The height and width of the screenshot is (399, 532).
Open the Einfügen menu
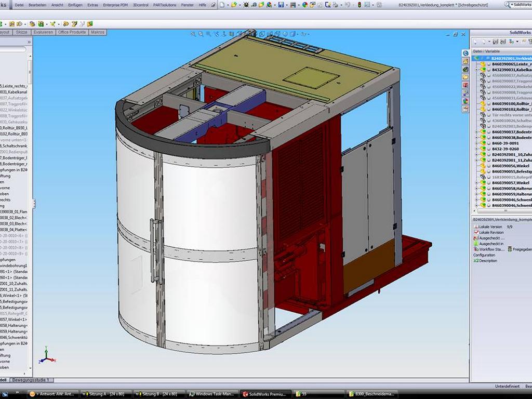[75, 5]
